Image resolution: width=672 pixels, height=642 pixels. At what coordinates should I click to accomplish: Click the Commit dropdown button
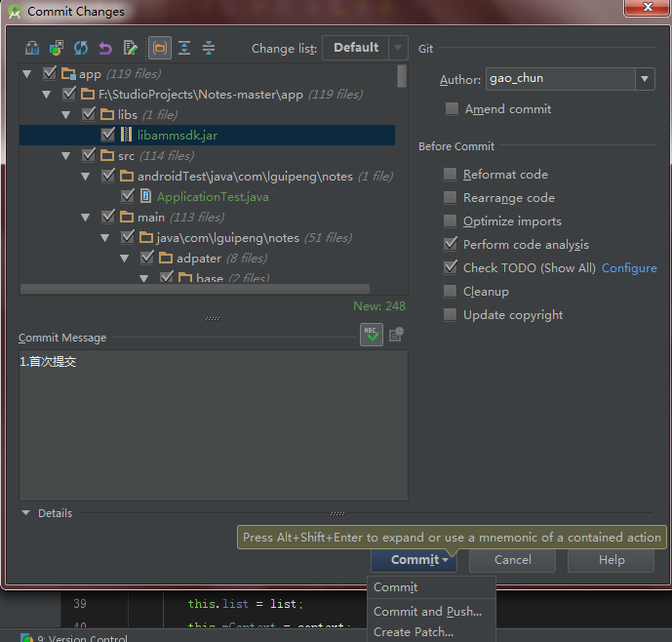(x=415, y=560)
